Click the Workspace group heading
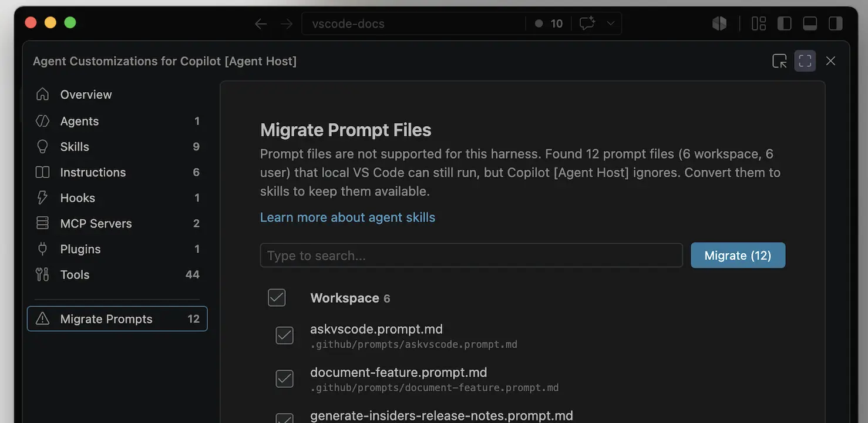The height and width of the screenshot is (423, 868). point(345,298)
